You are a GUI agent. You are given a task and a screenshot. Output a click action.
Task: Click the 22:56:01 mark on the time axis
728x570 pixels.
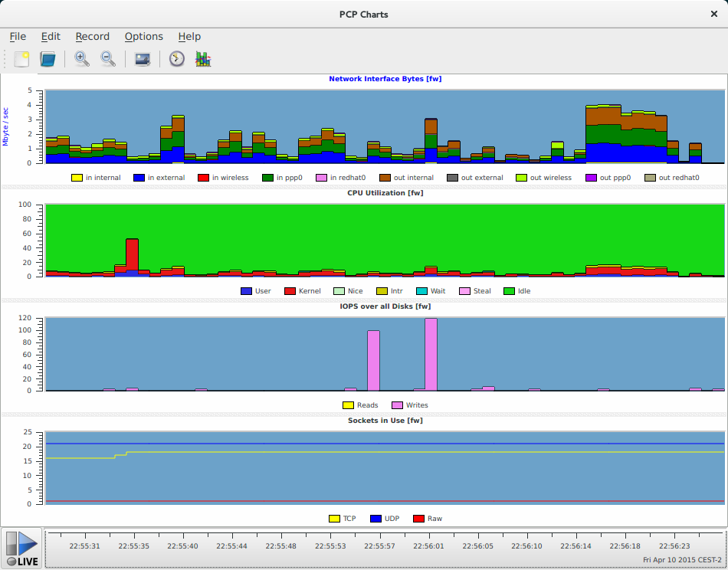coord(428,545)
